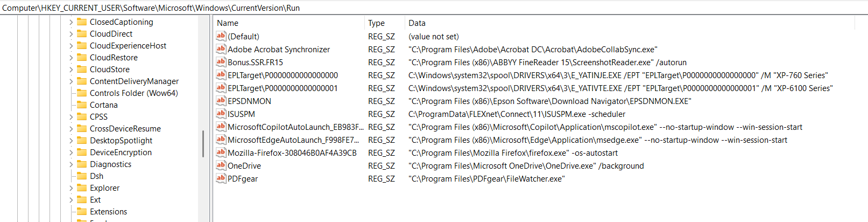868x222 pixels.
Task: Click the AdobeCollabSync.exe data path
Action: coord(533,49)
